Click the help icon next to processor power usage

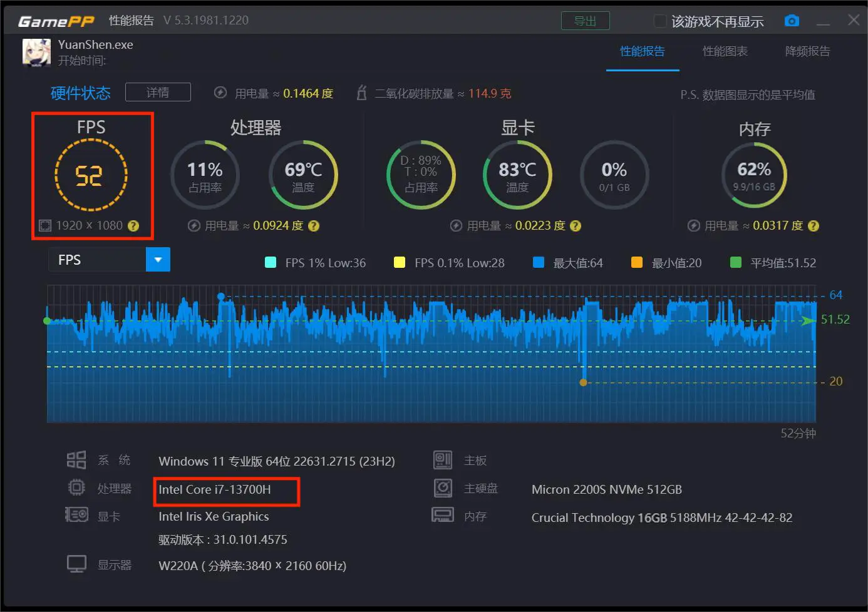click(x=314, y=226)
